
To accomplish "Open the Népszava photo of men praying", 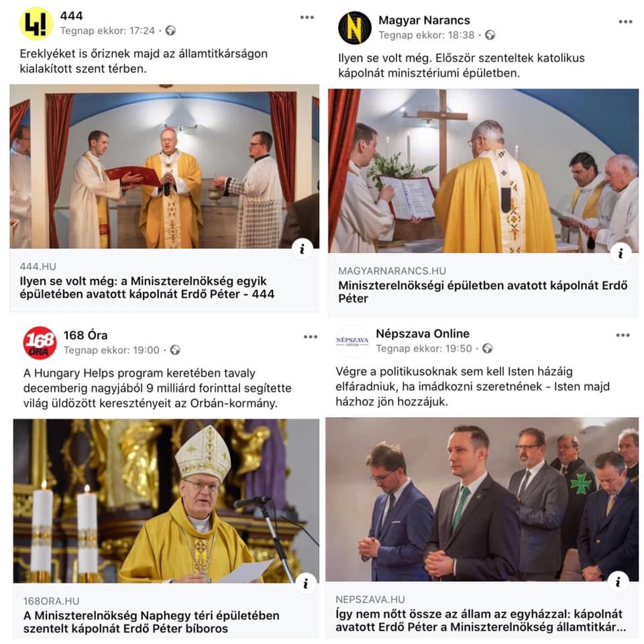I will tap(482, 499).
